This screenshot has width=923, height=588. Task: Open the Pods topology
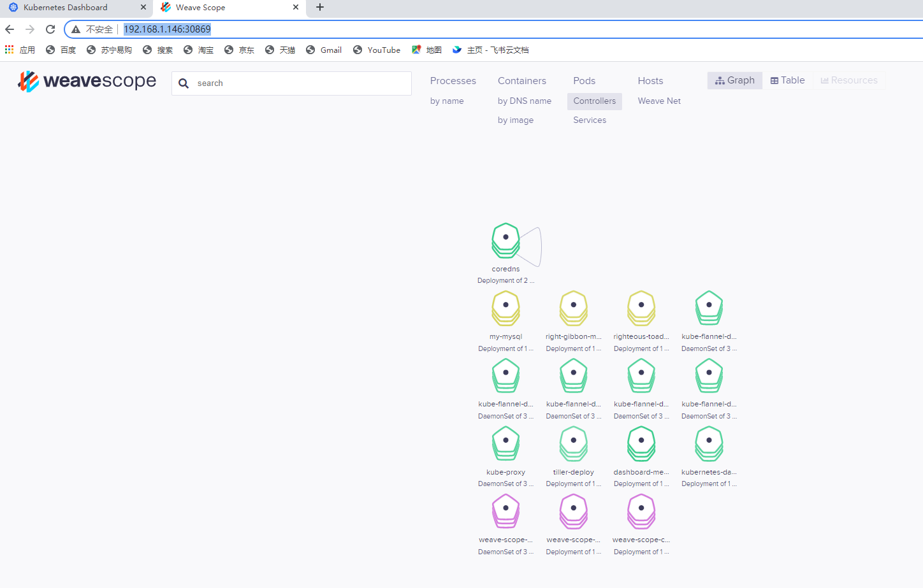(585, 81)
